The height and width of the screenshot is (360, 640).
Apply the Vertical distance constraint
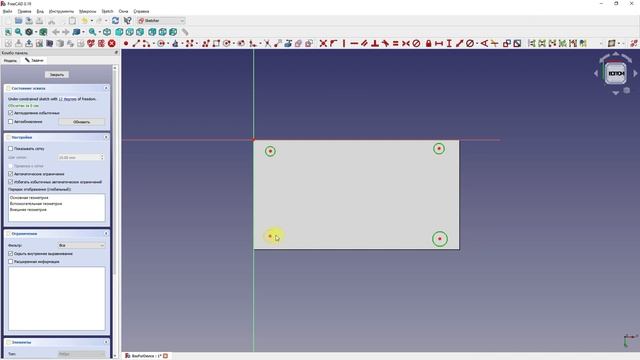point(449,43)
